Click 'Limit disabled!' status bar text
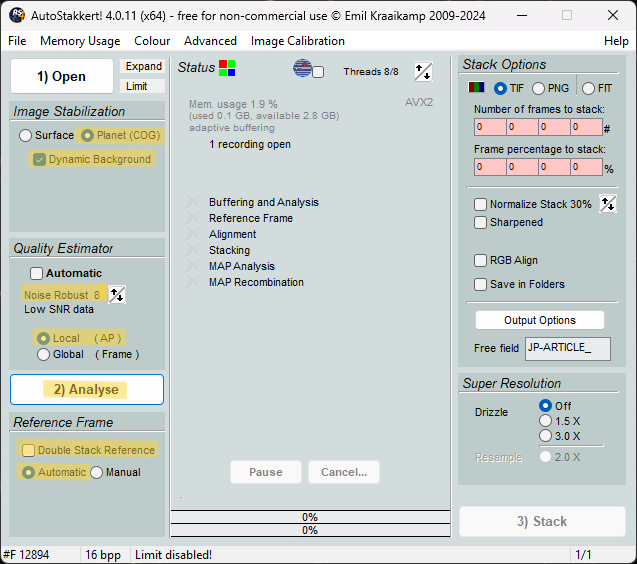 click(173, 555)
